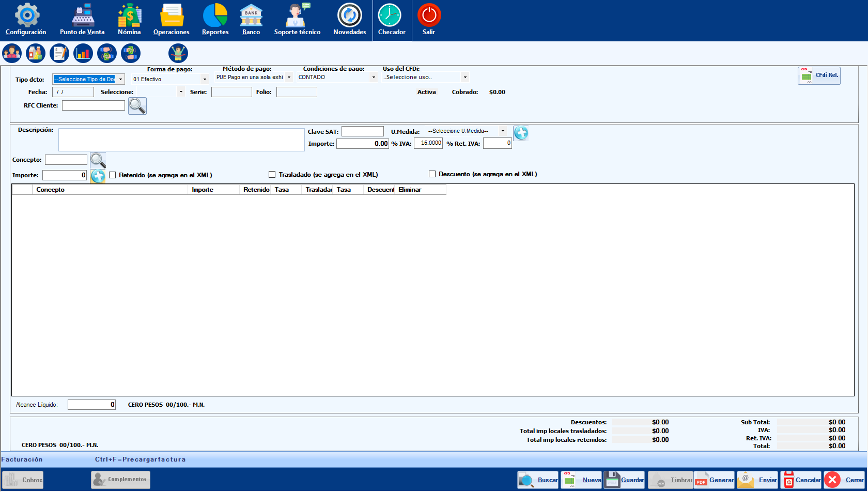Tick the Descuento checkbox
868x492 pixels.
pyautogui.click(x=432, y=174)
